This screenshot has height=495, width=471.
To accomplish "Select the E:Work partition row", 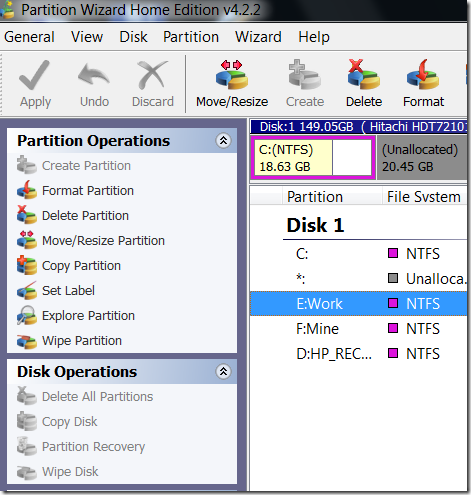I will [x=358, y=304].
